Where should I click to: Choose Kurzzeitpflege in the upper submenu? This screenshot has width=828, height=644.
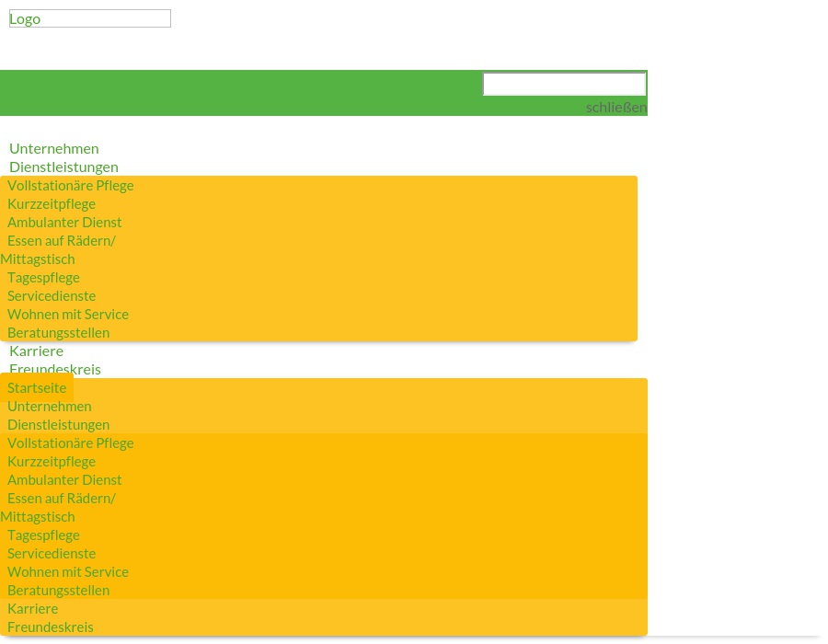pyautogui.click(x=52, y=203)
